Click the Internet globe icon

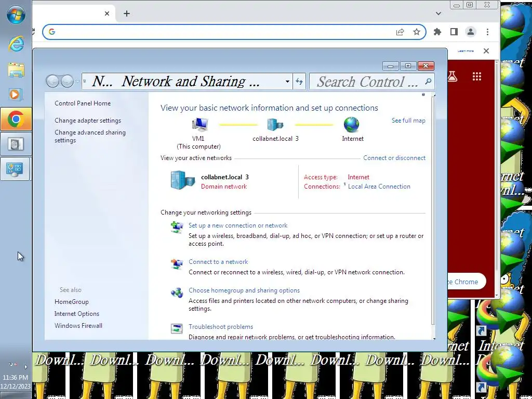tap(352, 125)
